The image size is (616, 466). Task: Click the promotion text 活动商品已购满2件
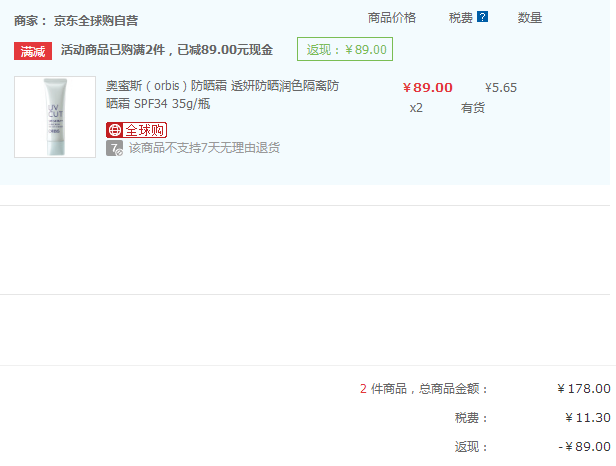113,50
